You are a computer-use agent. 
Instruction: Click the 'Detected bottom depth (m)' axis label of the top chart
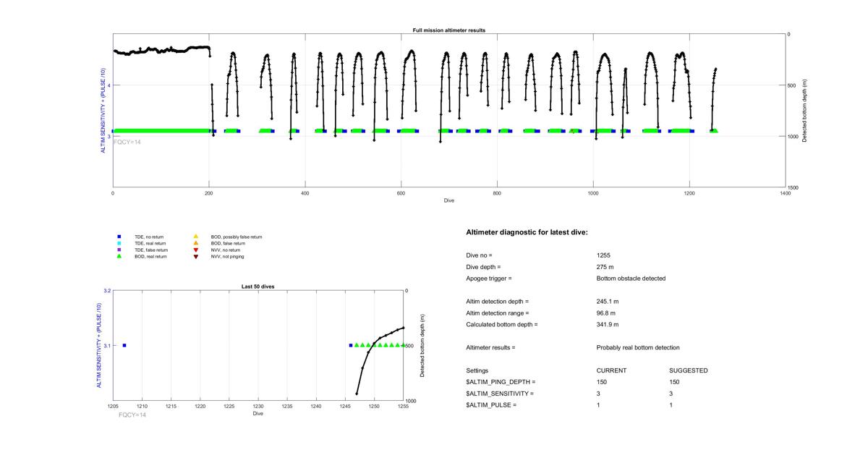pyautogui.click(x=804, y=110)
